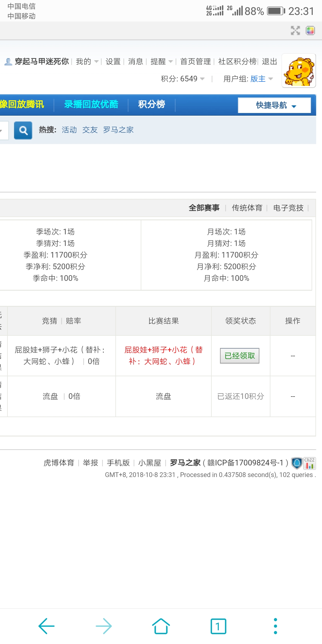322x644 pixels.
Task: Switch to the 传统体育 tab
Action: (x=247, y=208)
